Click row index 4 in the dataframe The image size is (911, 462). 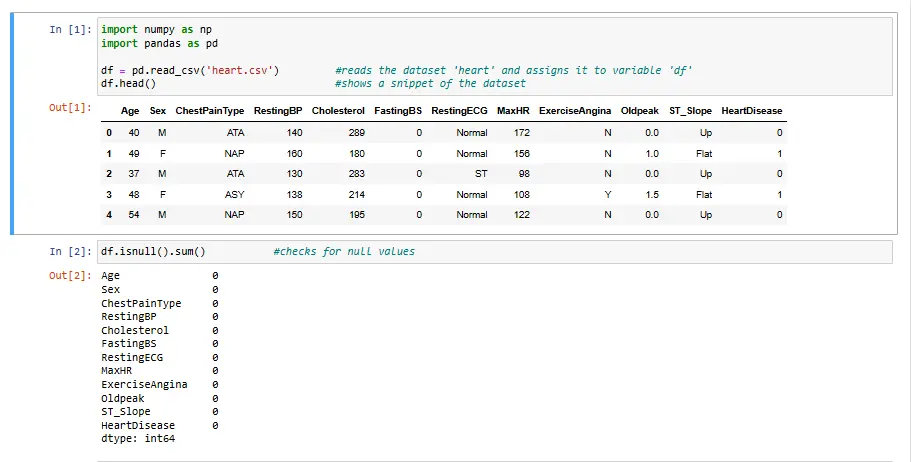(109, 215)
